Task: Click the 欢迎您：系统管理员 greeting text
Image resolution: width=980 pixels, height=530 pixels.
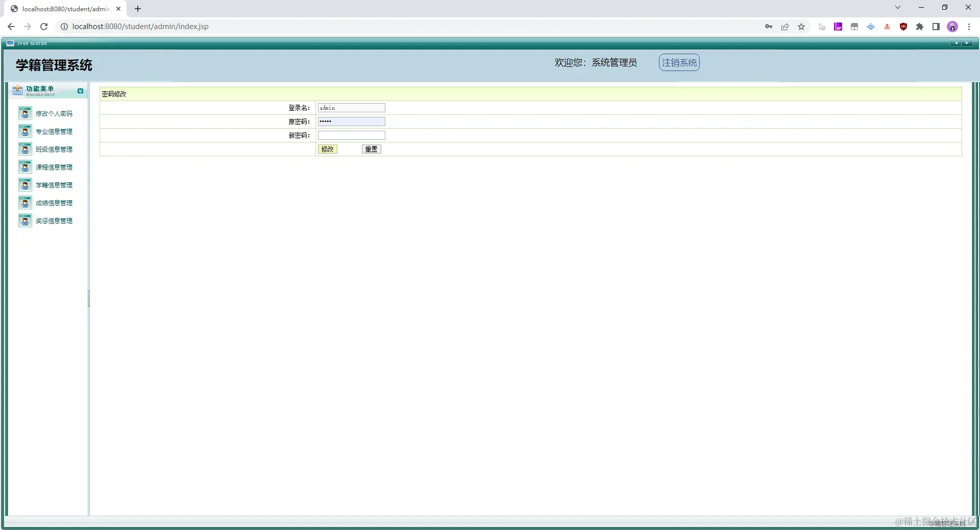Action: (596, 62)
